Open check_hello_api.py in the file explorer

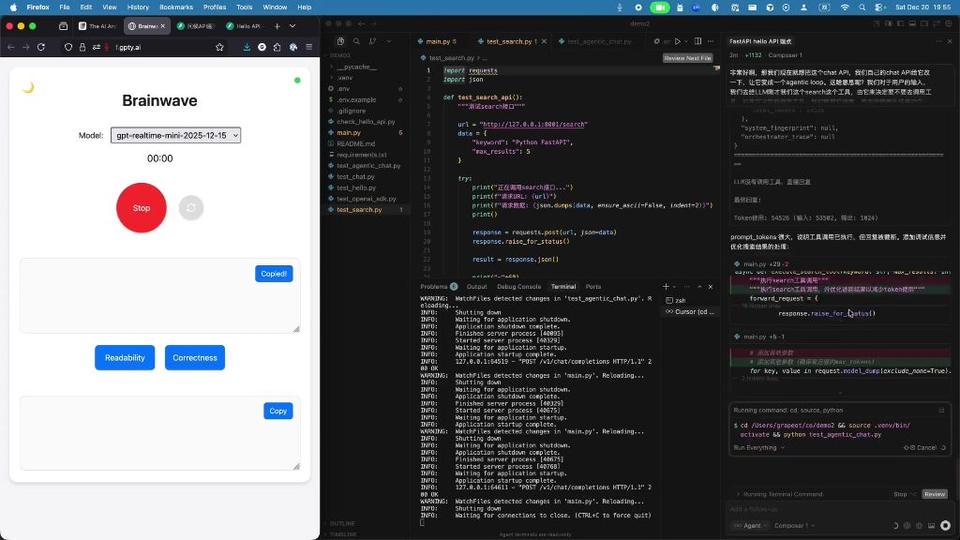[x=367, y=122]
